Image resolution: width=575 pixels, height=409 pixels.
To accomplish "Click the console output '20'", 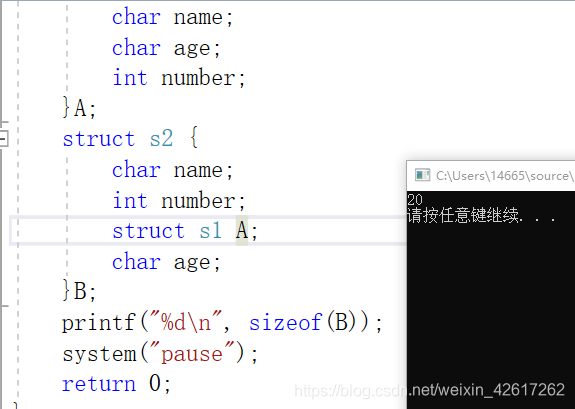I will coord(415,199).
